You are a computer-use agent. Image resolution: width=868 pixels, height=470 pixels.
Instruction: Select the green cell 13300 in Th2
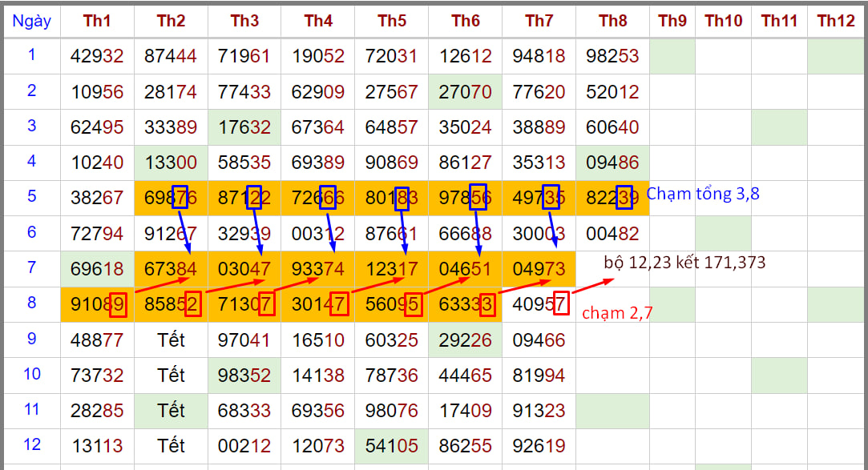point(171,163)
